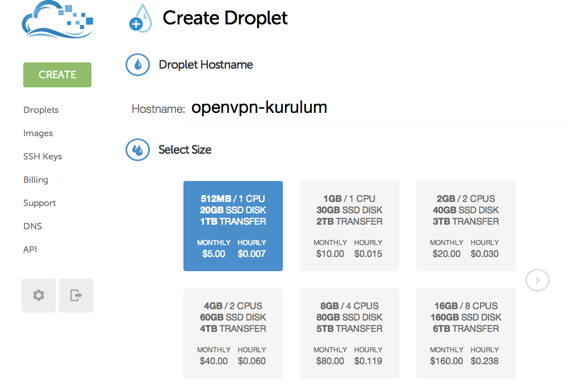Click the Create Droplet plus-drop icon
This screenshot has height=392, width=581.
(140, 18)
